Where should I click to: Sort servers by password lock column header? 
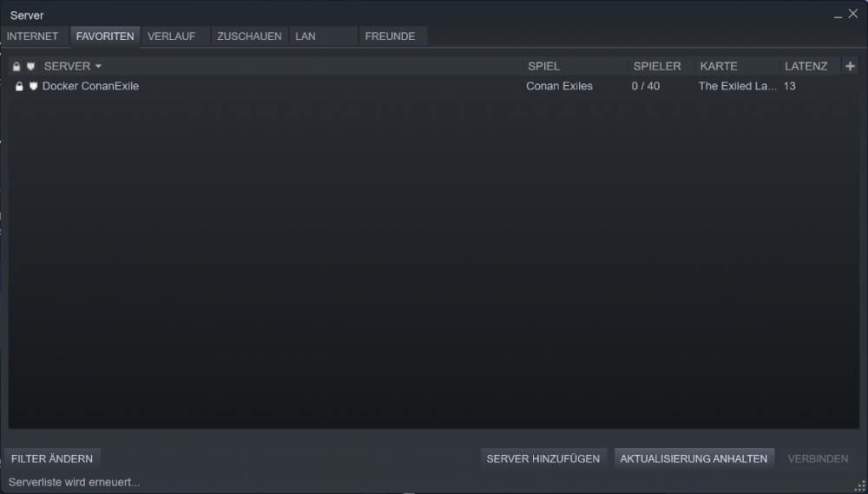(x=16, y=67)
